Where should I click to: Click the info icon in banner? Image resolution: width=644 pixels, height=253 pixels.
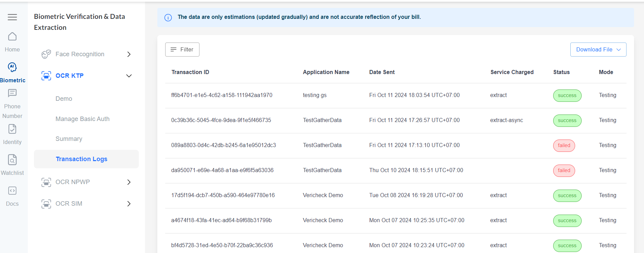[168, 17]
